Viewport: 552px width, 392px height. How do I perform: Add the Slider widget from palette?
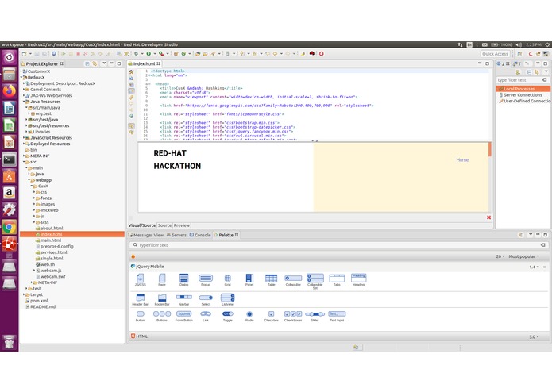(315, 316)
